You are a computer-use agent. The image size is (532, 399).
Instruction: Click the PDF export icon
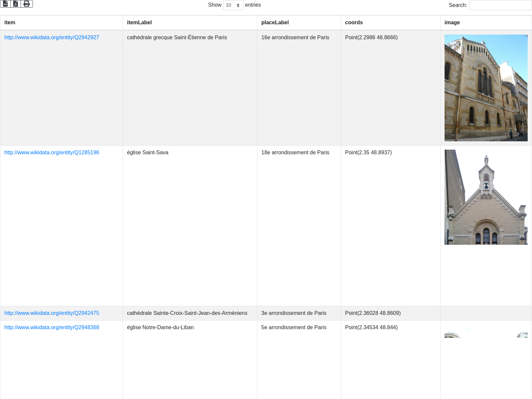pyautogui.click(x=16, y=4)
